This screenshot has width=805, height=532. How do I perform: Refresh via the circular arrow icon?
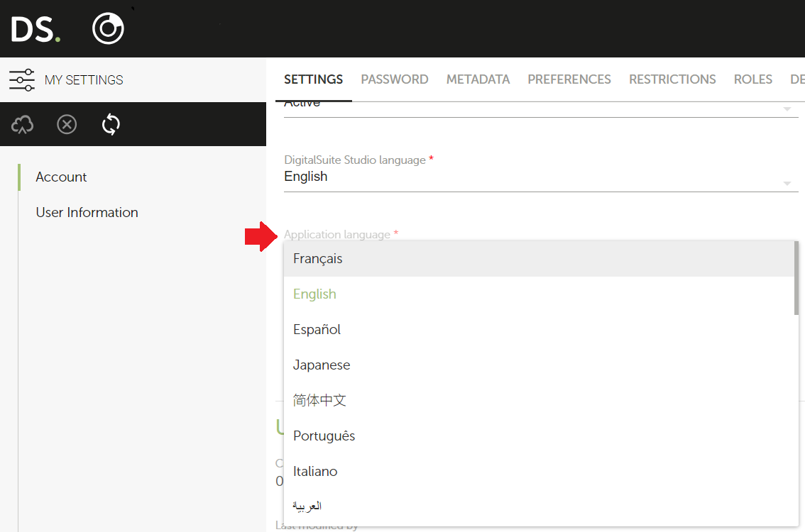pyautogui.click(x=111, y=124)
